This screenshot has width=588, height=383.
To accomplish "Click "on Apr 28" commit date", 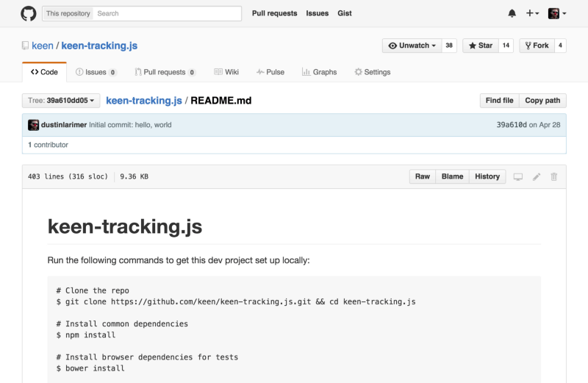I will pyautogui.click(x=545, y=125).
